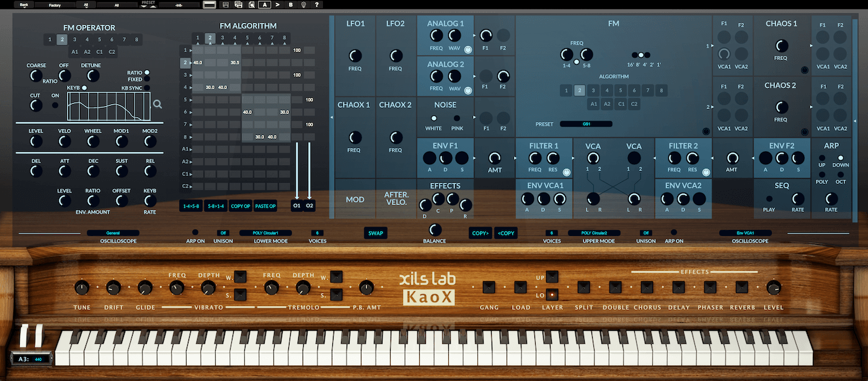Enable the Reverb effect switch
868x381 pixels.
(x=742, y=287)
